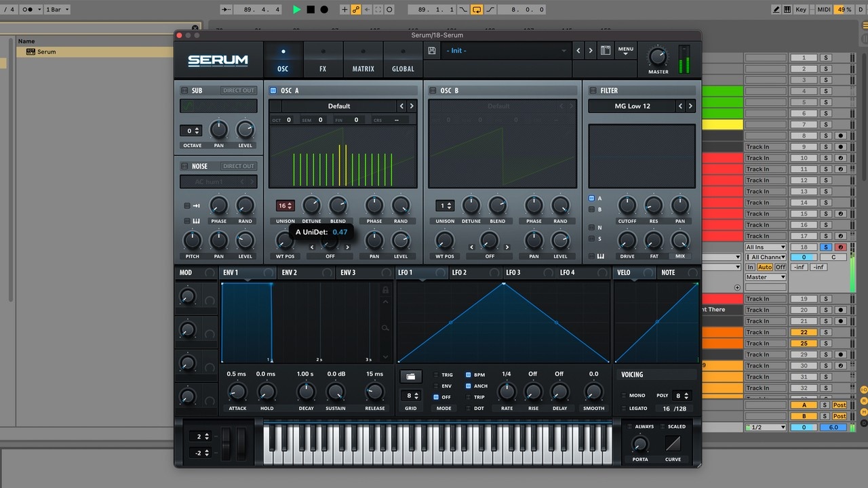This screenshot has height=488, width=868.
Task: Open the LFO shape folder icon
Action: (410, 376)
